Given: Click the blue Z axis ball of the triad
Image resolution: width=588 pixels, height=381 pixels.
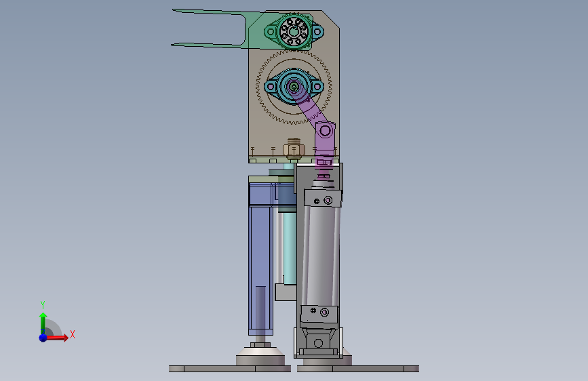Looking at the screenshot, I should pyautogui.click(x=43, y=338).
